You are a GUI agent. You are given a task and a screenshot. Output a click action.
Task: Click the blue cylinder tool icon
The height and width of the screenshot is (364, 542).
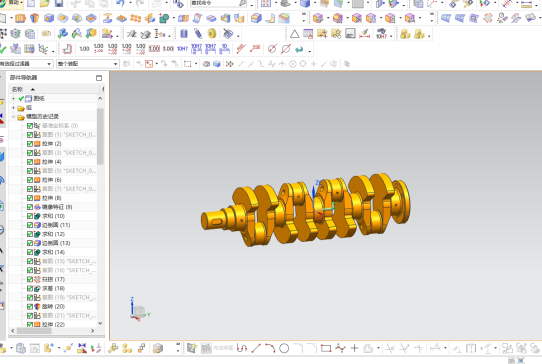click(184, 34)
